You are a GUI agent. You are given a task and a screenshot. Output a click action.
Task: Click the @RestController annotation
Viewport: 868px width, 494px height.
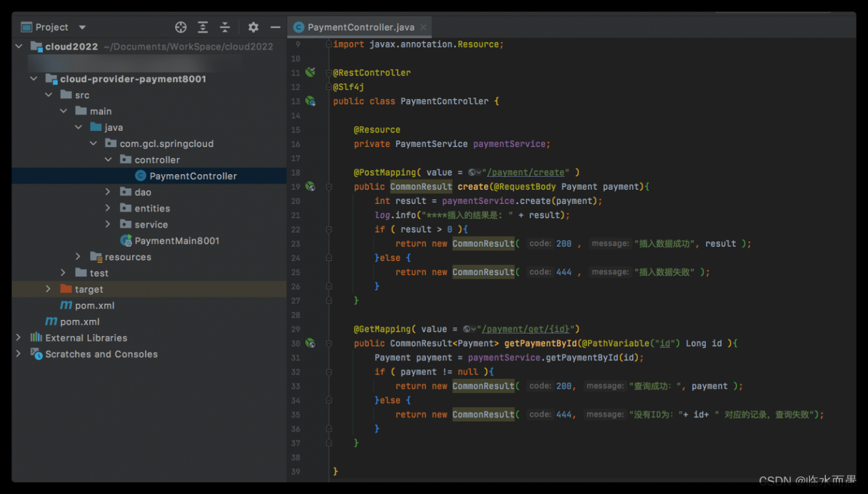pos(372,73)
